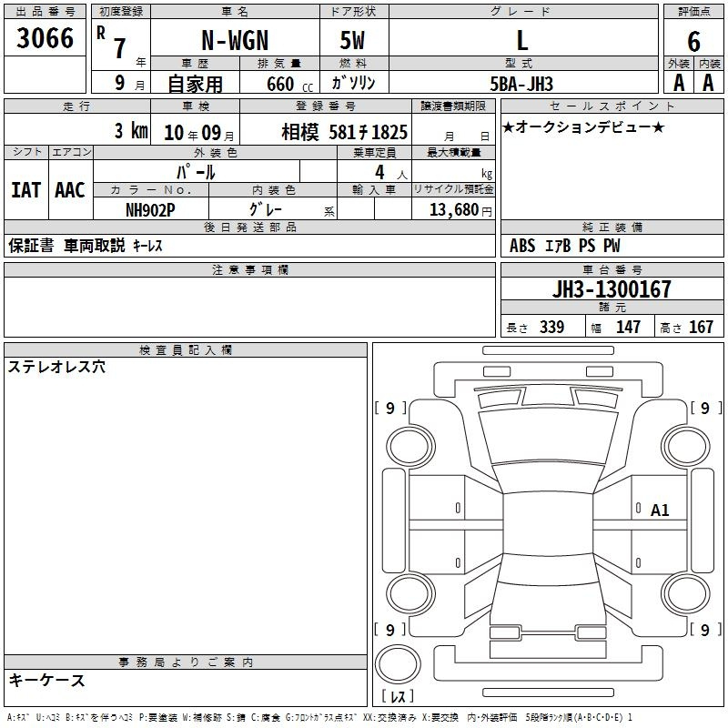Select the top-left [9] tire marker
This screenshot has width=728, height=728.
point(390,409)
